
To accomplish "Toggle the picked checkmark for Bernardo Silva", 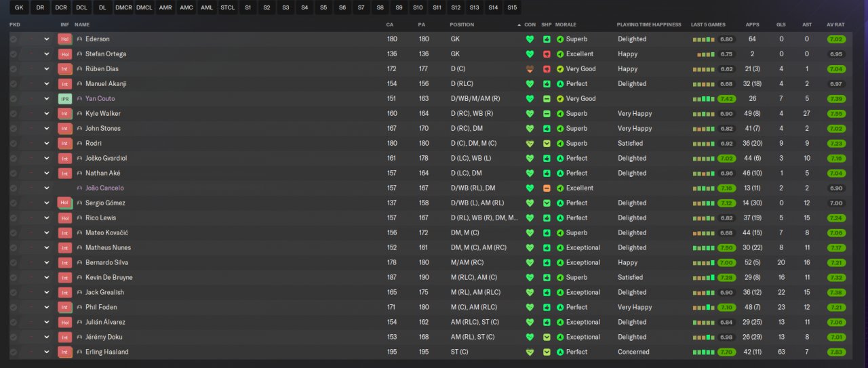I will coord(13,263).
